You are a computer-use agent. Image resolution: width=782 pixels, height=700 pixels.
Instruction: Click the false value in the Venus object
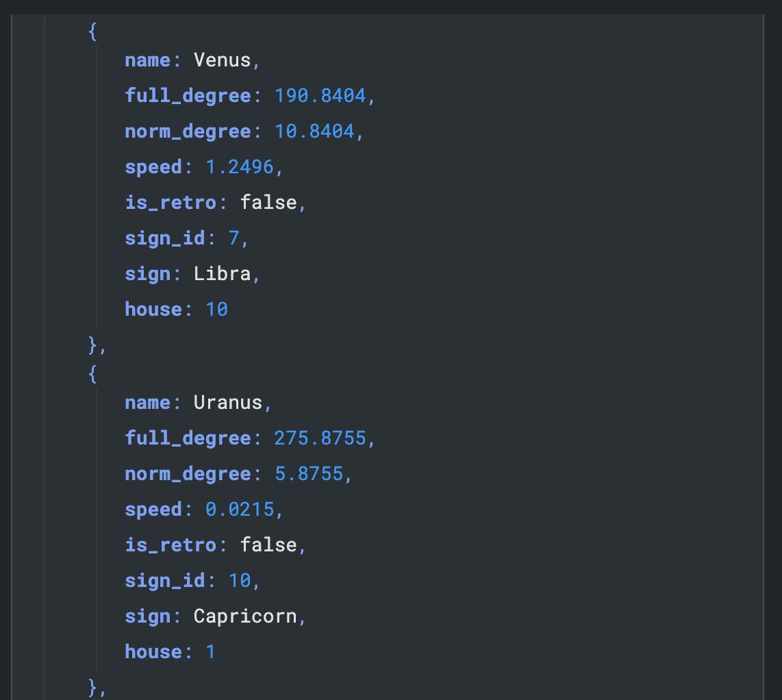[x=268, y=203]
